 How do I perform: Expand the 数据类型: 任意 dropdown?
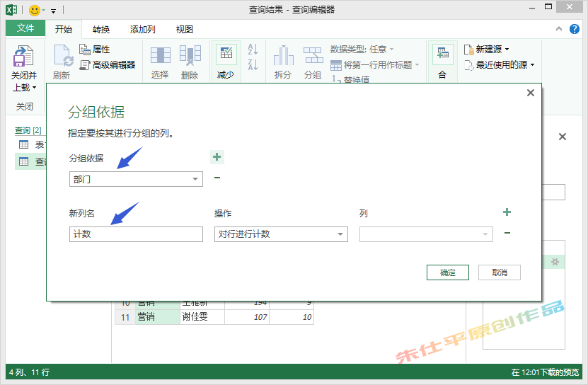point(392,49)
